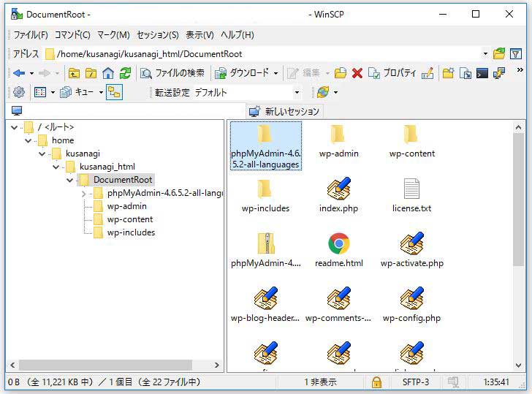The image size is (532, 394).
Task: Open the ダウンロード dropdown arrow
Action: click(x=275, y=73)
